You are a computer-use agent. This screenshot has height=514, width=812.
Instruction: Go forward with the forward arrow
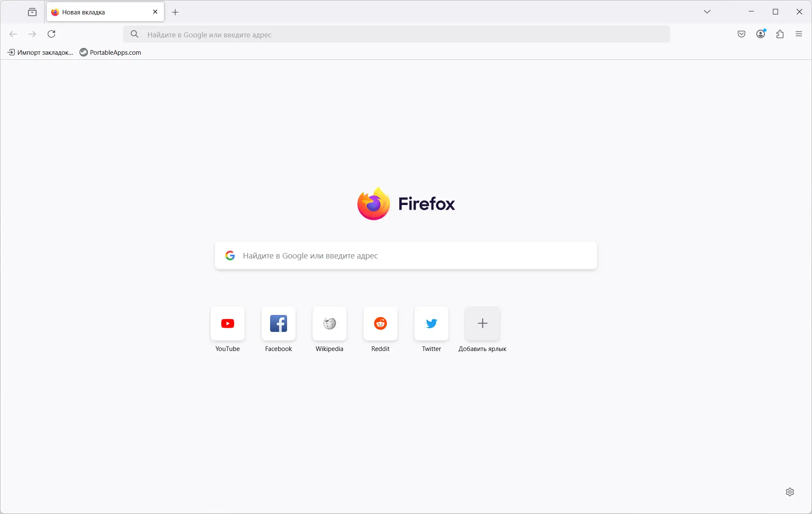coord(32,34)
